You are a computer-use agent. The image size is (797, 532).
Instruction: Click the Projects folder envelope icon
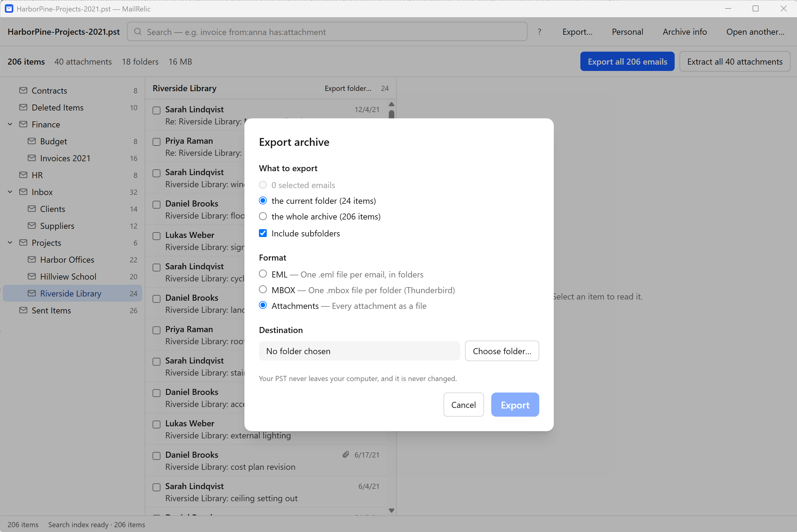[x=23, y=242]
